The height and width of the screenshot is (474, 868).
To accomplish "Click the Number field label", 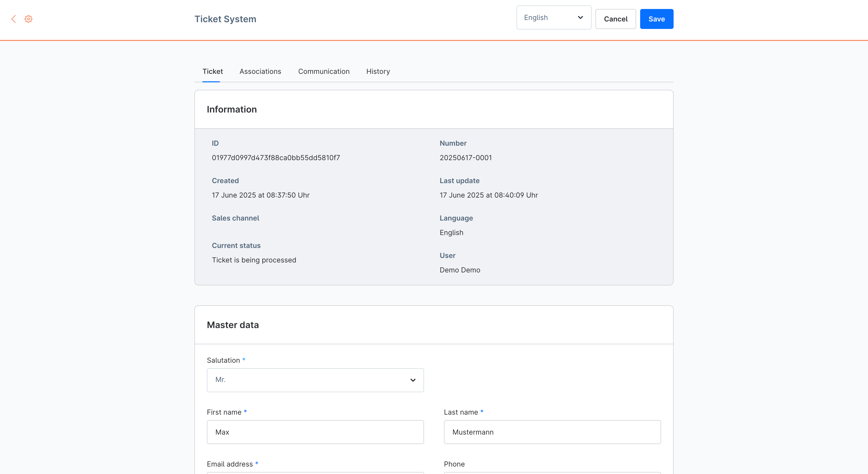I will 453,143.
